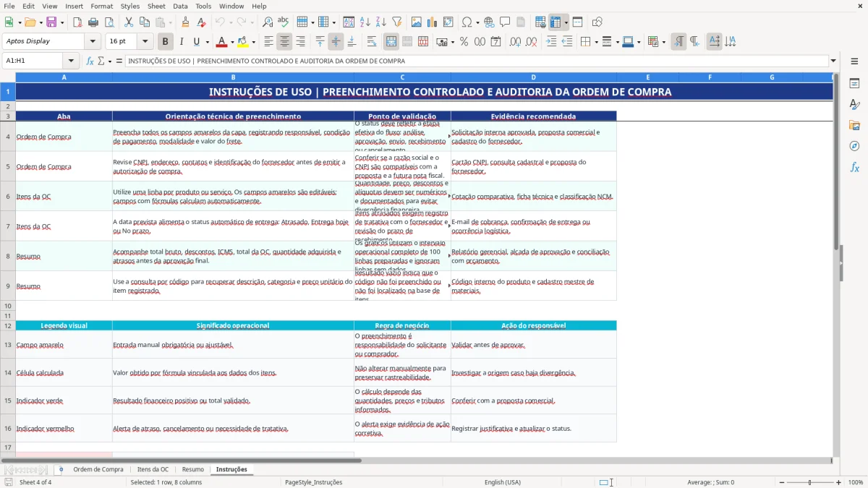Clear direct formatting icon
This screenshot has width=868, height=488.
(200, 22)
